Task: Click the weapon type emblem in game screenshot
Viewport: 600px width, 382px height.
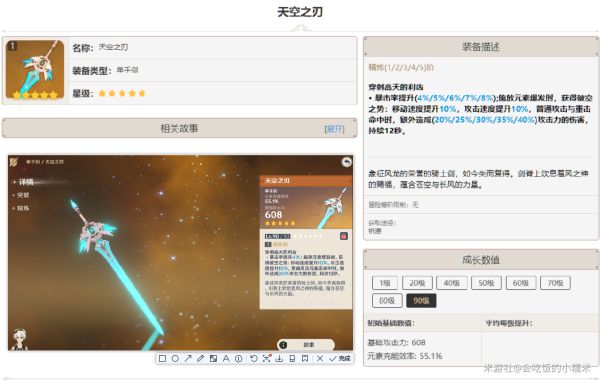Action: pyautogui.click(x=14, y=162)
